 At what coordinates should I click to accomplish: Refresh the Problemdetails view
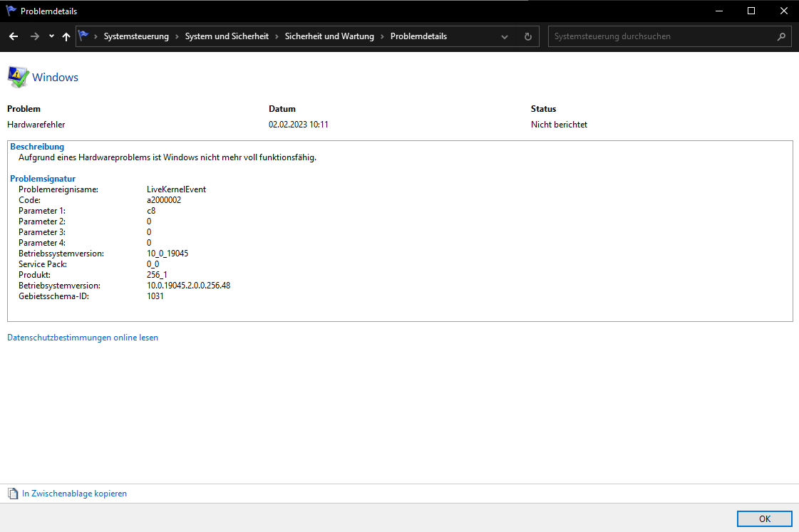click(528, 36)
